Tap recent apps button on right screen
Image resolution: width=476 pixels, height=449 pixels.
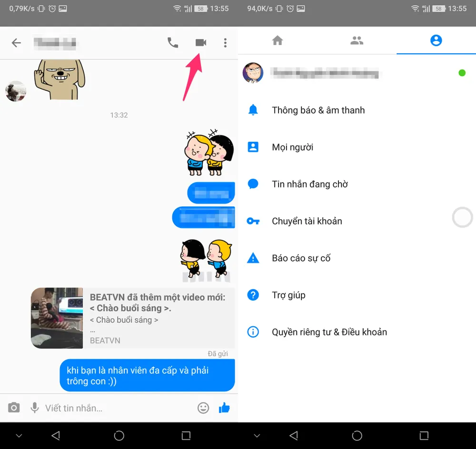tap(424, 436)
